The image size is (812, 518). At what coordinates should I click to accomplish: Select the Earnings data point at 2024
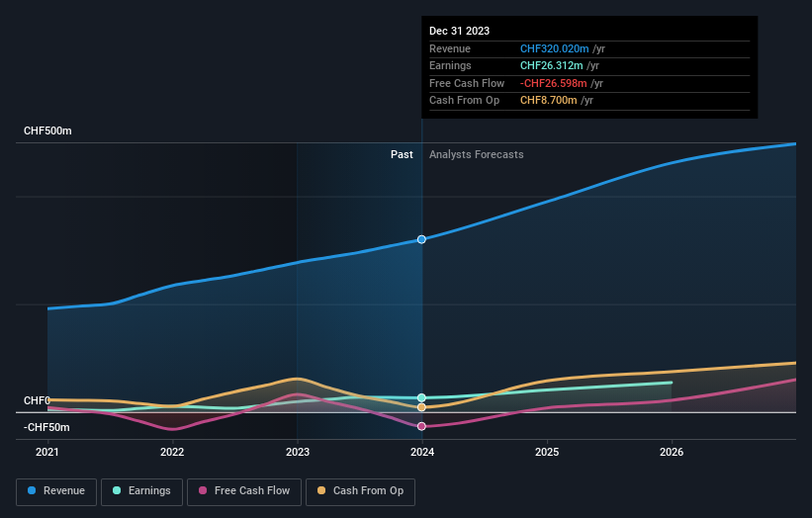(x=421, y=397)
